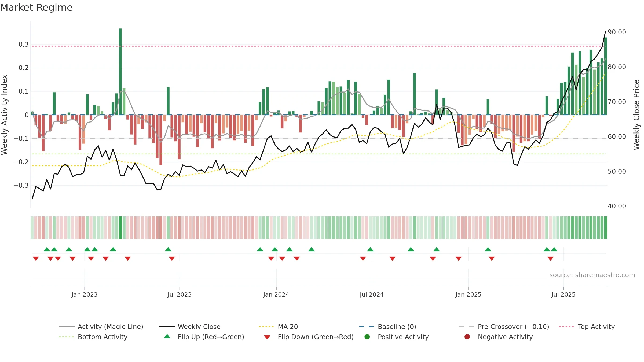This screenshot has height=362, width=644.
Task: Click the pink dotted Top Activity sample
Action: point(566,327)
